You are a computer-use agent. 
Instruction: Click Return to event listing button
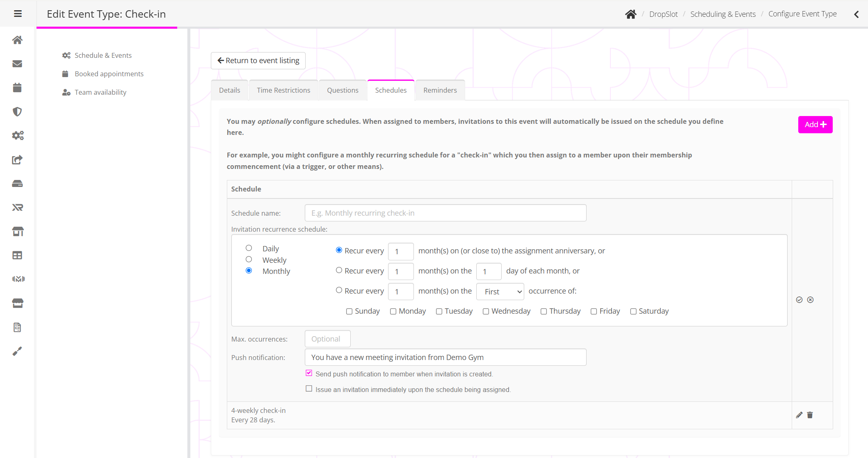pyautogui.click(x=258, y=61)
